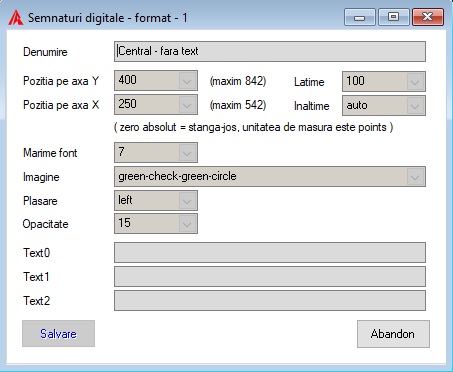Click the '(maxim 542)' hint text
The width and height of the screenshot is (453, 372).
tap(238, 105)
